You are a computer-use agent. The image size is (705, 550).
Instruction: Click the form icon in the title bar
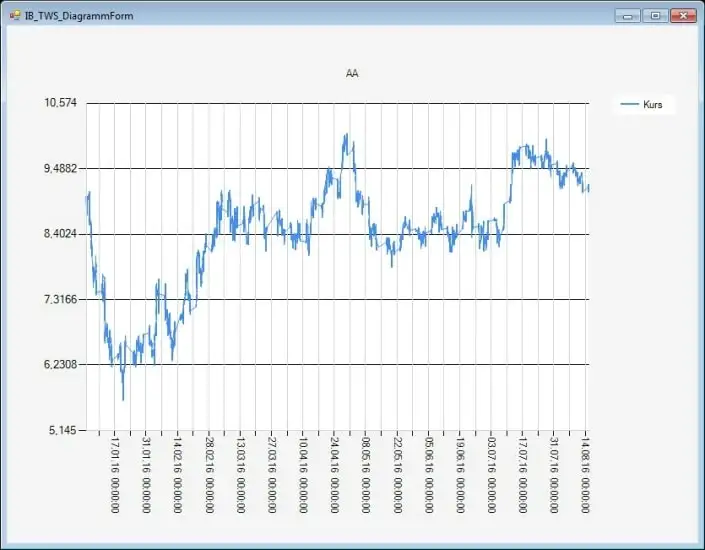pyautogui.click(x=15, y=16)
